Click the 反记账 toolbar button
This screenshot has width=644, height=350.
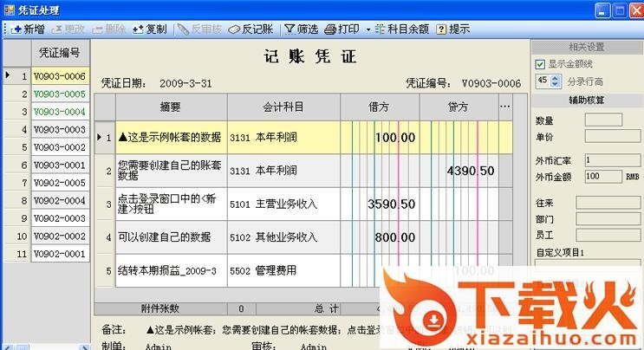point(250,29)
